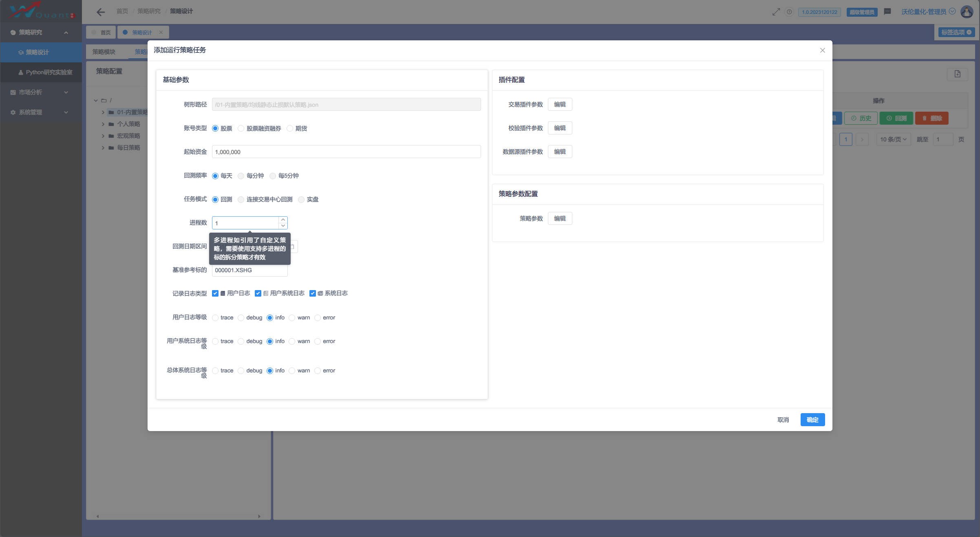The height and width of the screenshot is (537, 980).
Task: Click the help question mark icon
Action: click(789, 12)
